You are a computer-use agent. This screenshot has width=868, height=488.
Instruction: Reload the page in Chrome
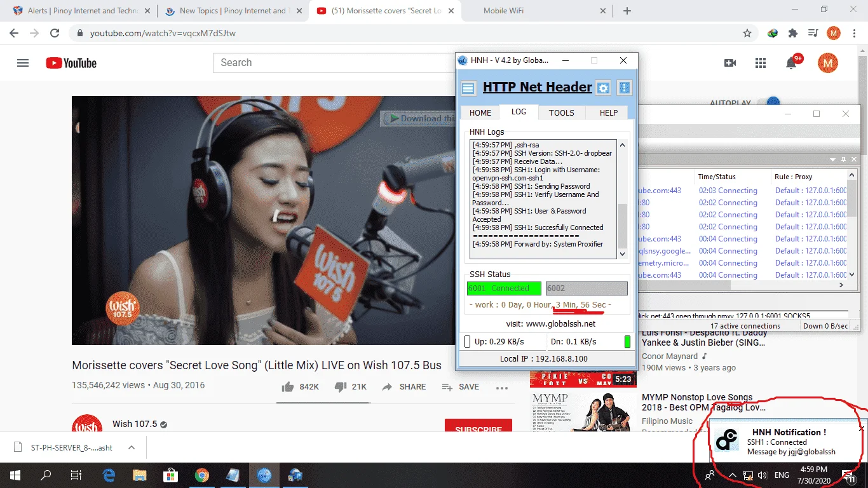[x=55, y=33]
